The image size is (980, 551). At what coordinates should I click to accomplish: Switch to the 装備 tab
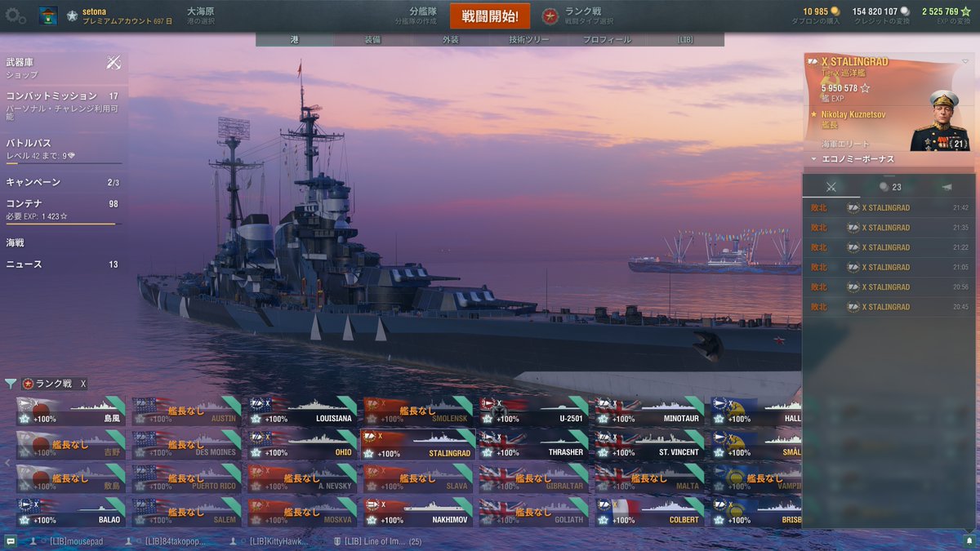[372, 39]
